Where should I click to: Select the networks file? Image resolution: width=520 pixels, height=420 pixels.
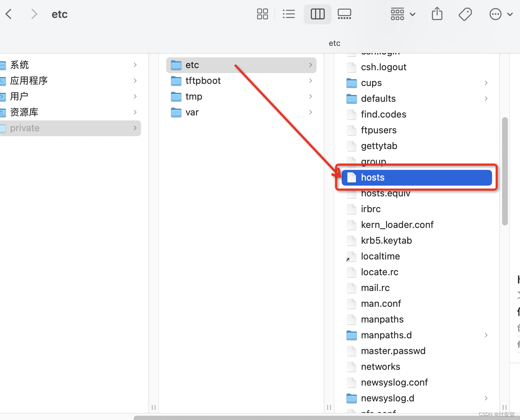(x=417, y=367)
